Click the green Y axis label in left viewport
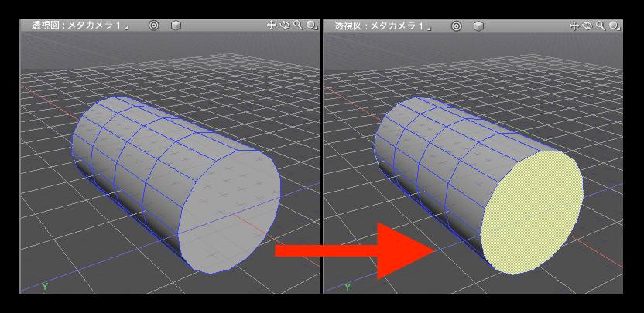 pos(45,287)
